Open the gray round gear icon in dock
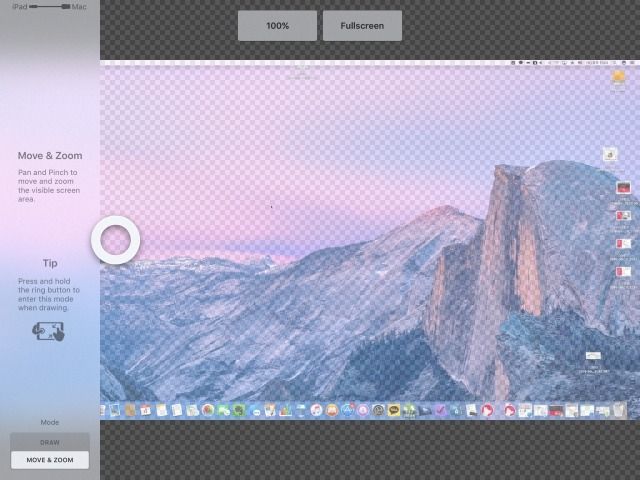The width and height of the screenshot is (640, 480). (378, 410)
